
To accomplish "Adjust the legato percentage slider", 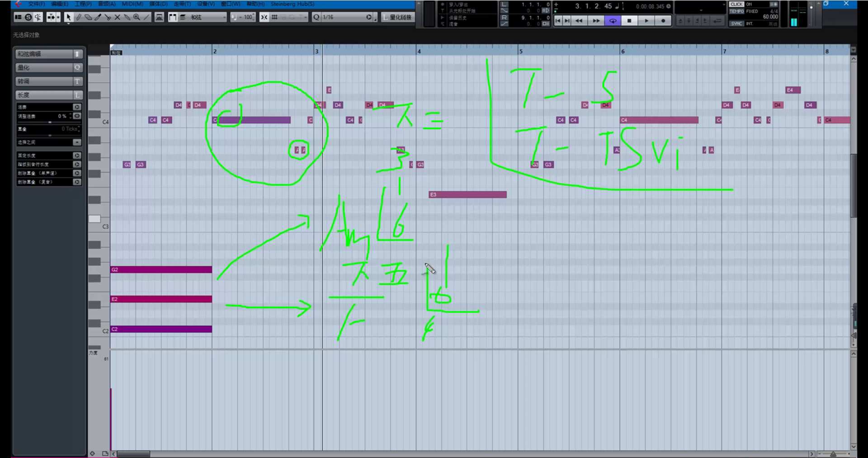I will coord(50,122).
